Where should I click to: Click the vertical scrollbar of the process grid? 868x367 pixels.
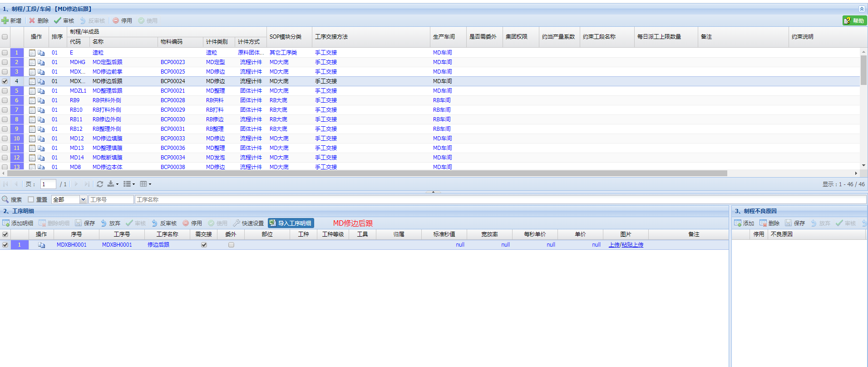tap(863, 70)
